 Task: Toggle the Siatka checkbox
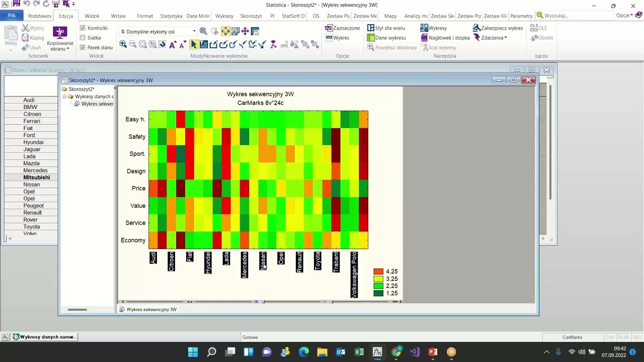click(83, 38)
